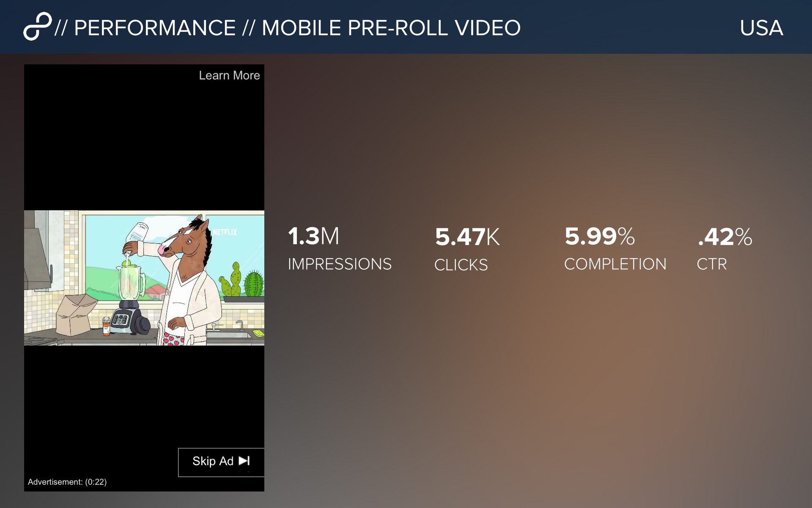Image resolution: width=812 pixels, height=508 pixels.
Task: Click the .42% CTR figure
Action: tap(725, 237)
